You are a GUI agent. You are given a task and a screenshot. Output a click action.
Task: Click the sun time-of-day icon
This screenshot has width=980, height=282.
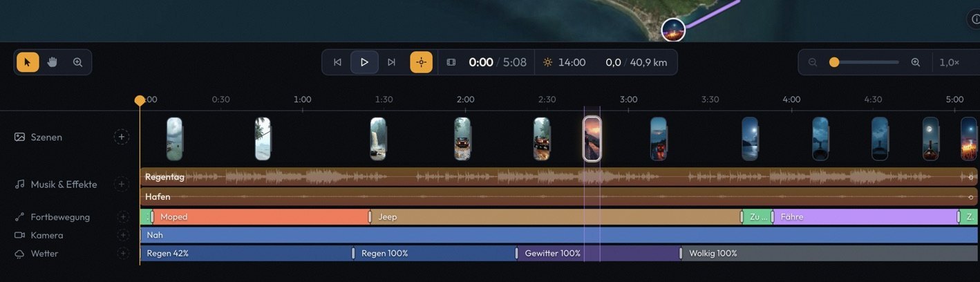pyautogui.click(x=547, y=62)
